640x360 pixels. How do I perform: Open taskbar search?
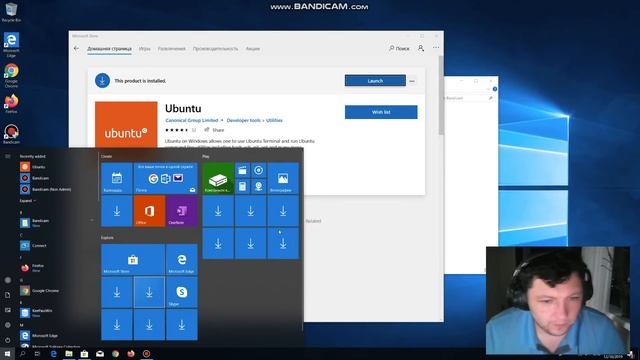coord(22,353)
